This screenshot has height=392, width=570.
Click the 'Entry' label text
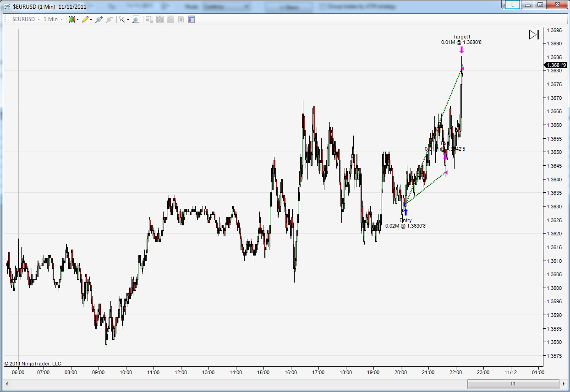pyautogui.click(x=406, y=220)
